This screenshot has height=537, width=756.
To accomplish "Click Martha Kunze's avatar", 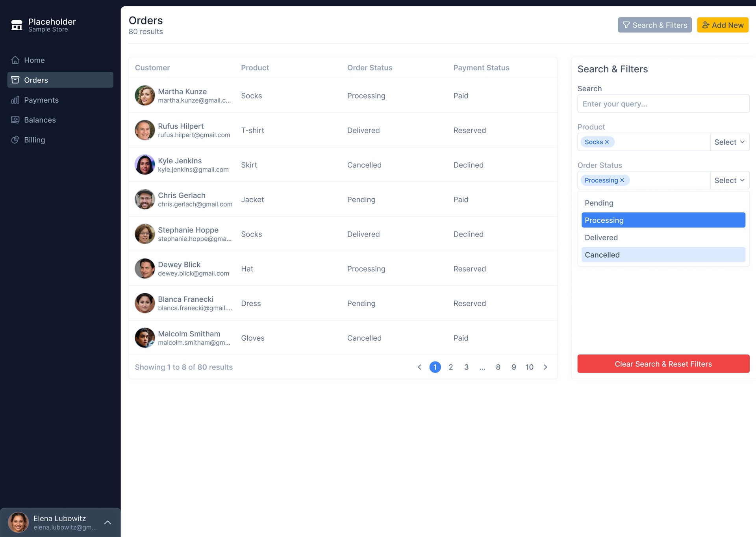I will pos(145,96).
